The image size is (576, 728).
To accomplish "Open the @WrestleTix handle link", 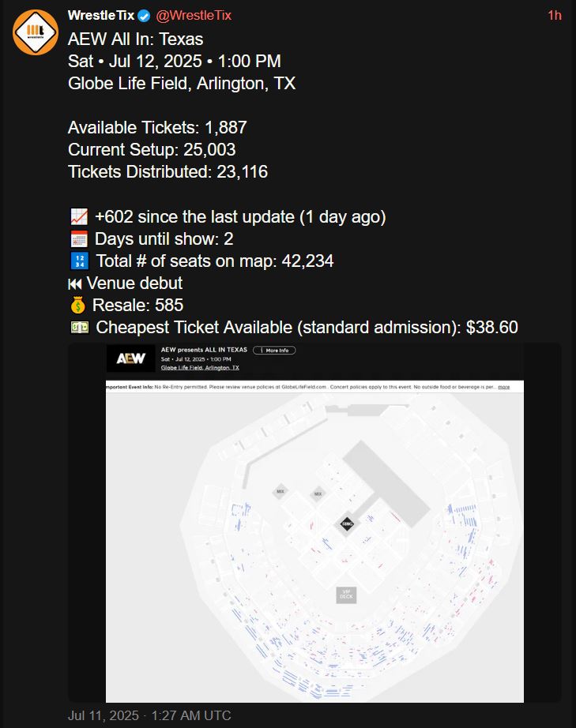I will coord(194,15).
